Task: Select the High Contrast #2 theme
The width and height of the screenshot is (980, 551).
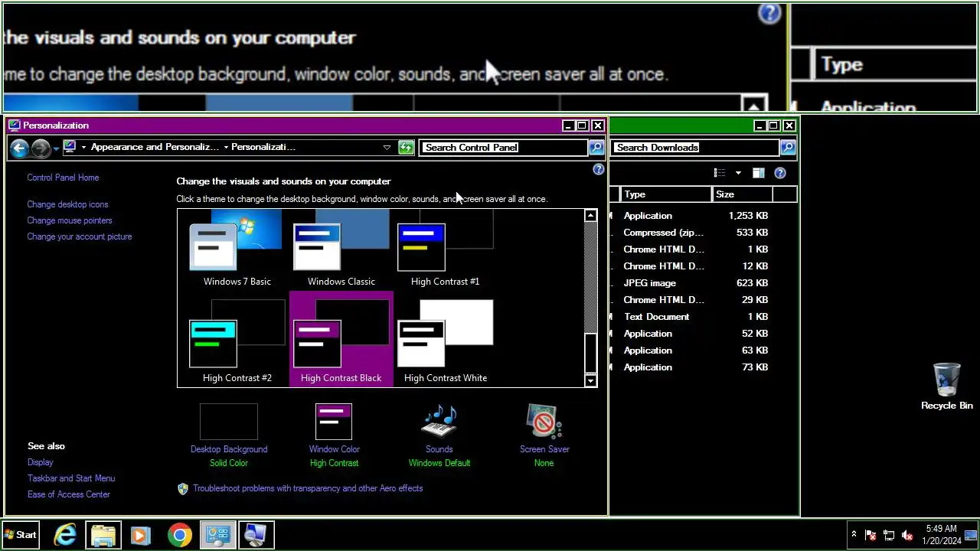Action: tap(237, 339)
